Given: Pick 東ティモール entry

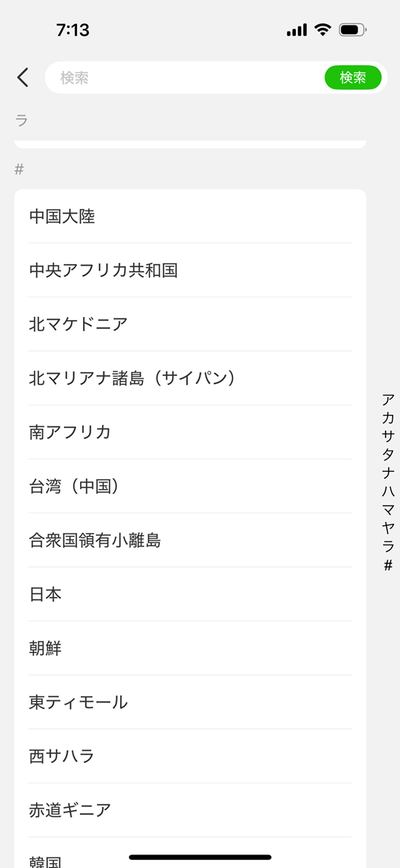Looking at the screenshot, I should (x=190, y=702).
